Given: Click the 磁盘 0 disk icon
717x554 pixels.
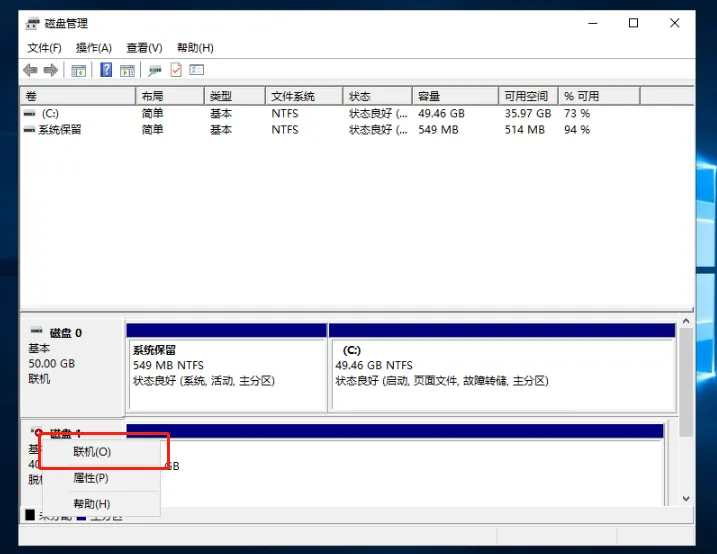Looking at the screenshot, I should coord(37,330).
